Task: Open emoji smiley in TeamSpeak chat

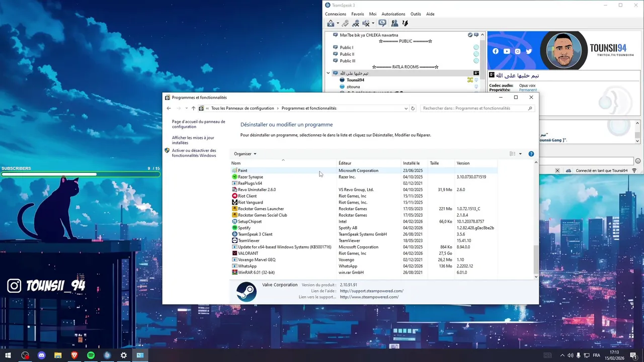Action: 638,161
